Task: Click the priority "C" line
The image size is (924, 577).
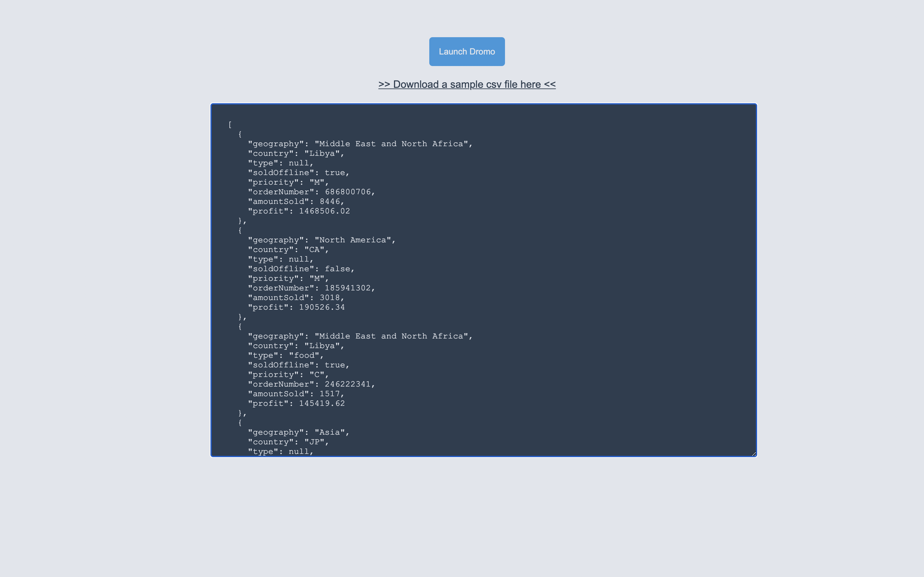Action: click(x=288, y=375)
